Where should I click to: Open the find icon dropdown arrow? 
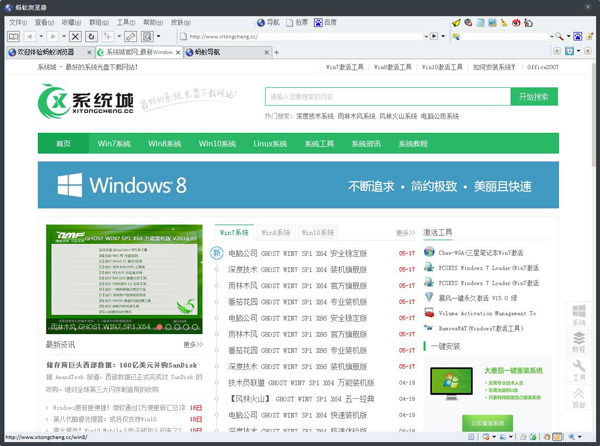pyautogui.click(x=158, y=37)
